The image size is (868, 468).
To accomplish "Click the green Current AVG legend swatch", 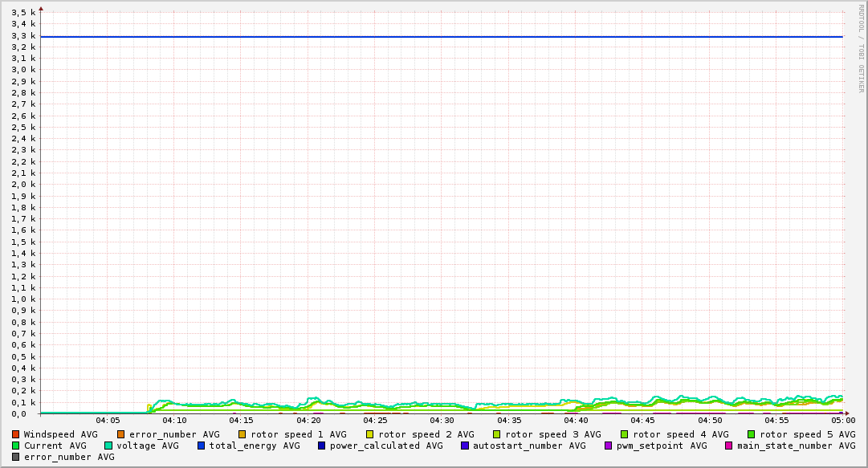I will point(15,446).
